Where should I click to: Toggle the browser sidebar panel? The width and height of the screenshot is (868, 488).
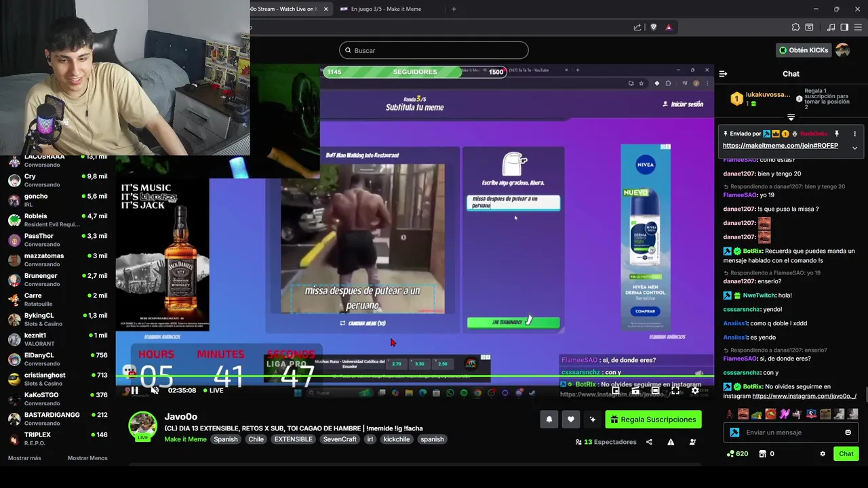point(844,27)
